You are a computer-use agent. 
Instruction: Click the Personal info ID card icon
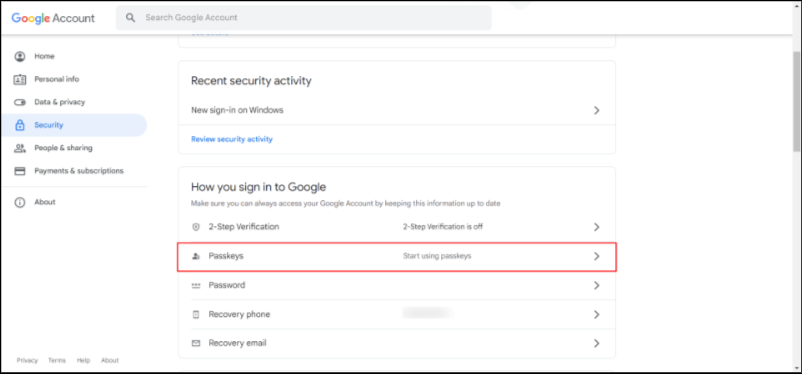point(20,79)
